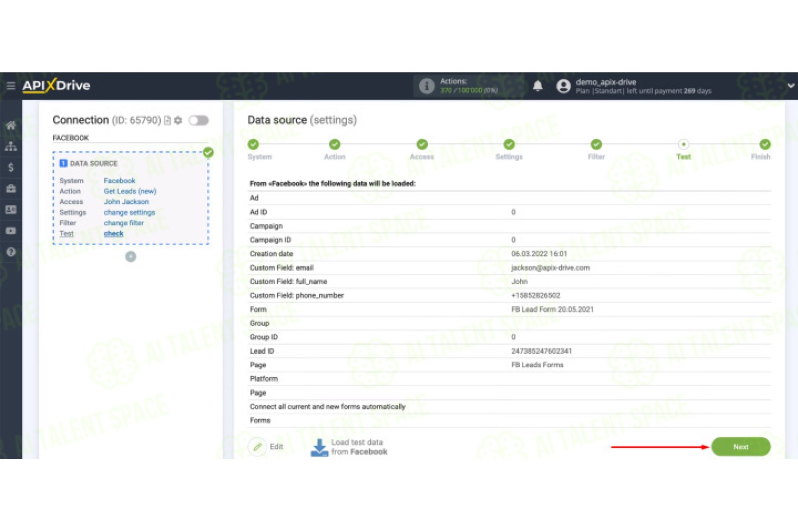Screen dimensions: 798x532
Task: Click the Connection (ID: 65790) title
Action: [x=106, y=120]
